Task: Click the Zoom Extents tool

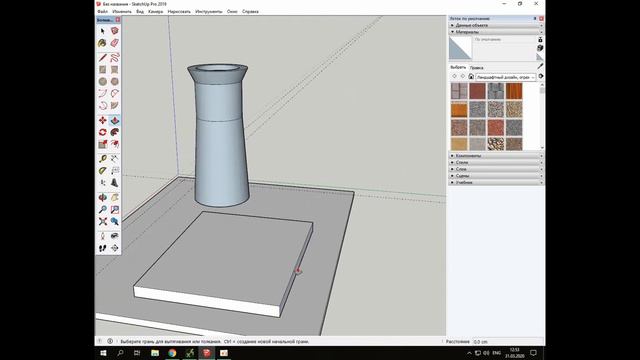Action: (x=102, y=221)
